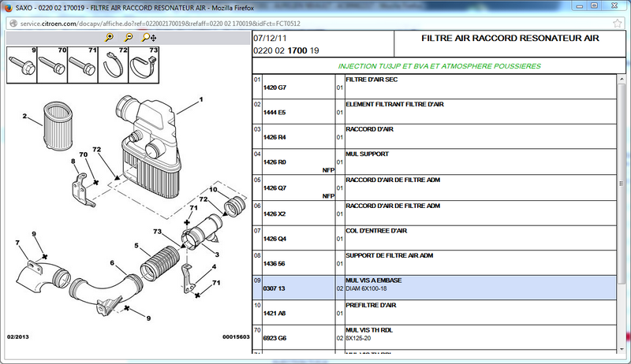Click the zoom out magnifier icon

(129, 37)
